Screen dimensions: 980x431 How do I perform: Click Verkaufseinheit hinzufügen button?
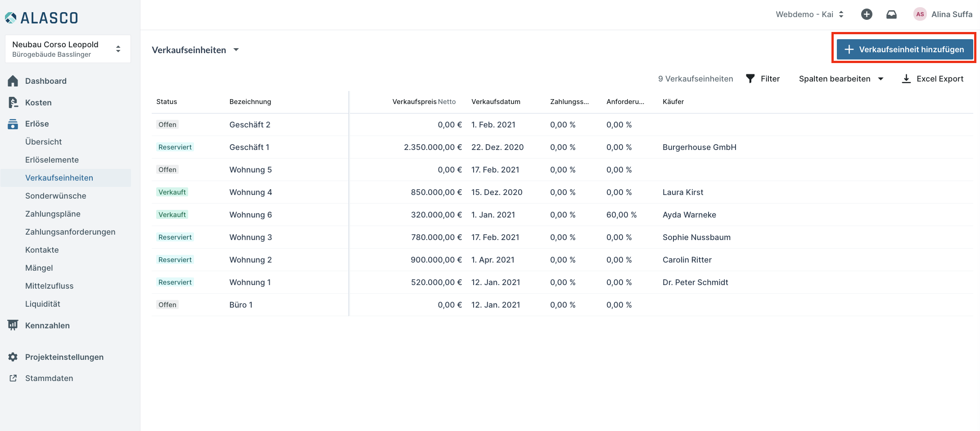click(904, 50)
